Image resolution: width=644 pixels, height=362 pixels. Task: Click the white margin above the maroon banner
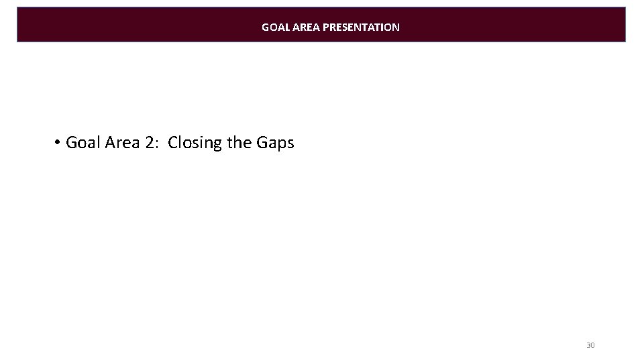point(322,3)
